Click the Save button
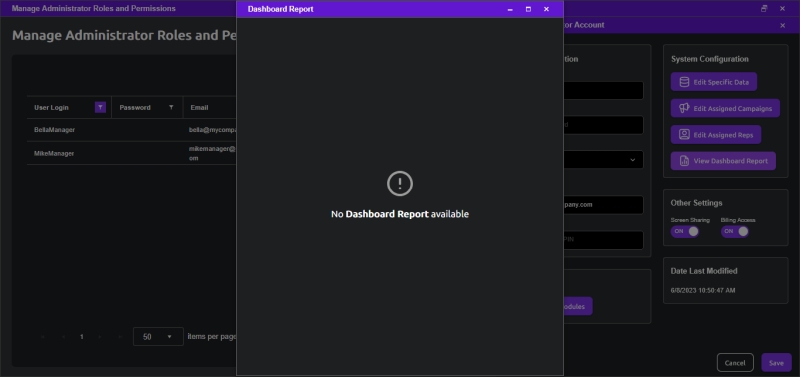 (x=776, y=363)
